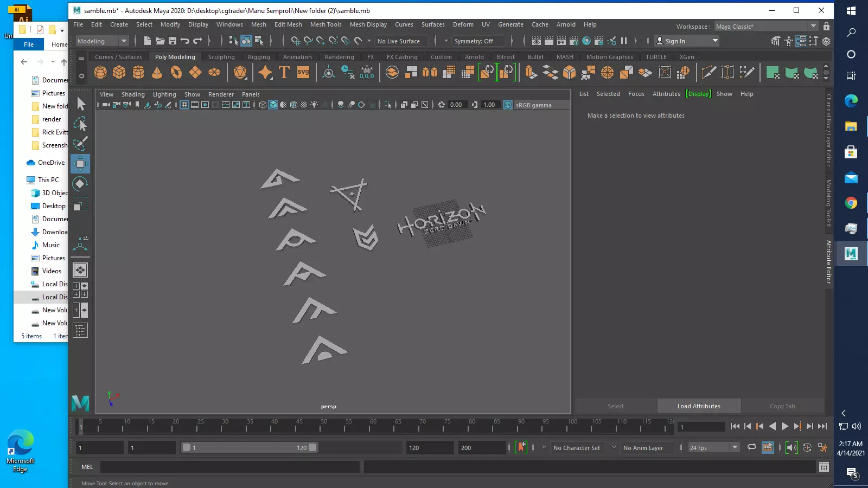The height and width of the screenshot is (488, 868).
Task: Open the Sign In dropdown
Action: point(687,41)
